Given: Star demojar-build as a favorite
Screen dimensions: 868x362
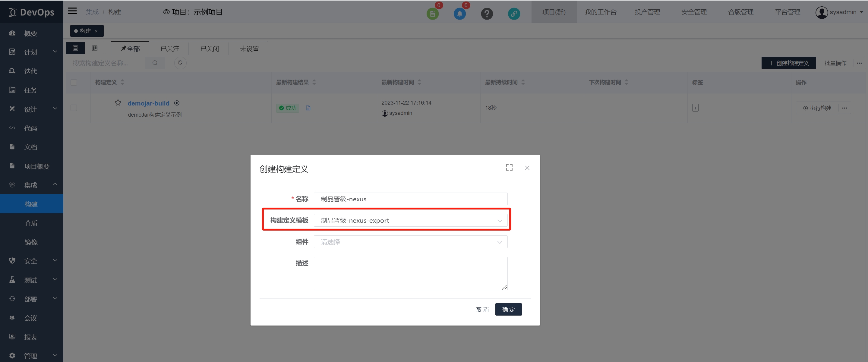Looking at the screenshot, I should click(118, 103).
